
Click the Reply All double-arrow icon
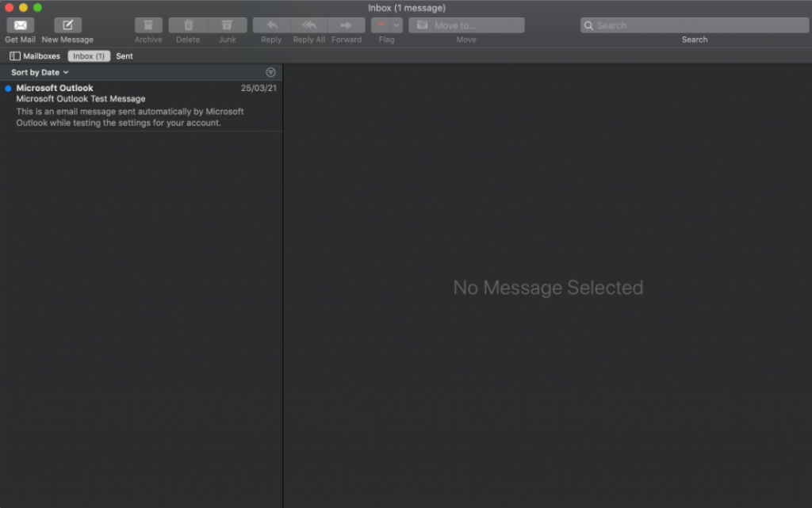pyautogui.click(x=309, y=25)
